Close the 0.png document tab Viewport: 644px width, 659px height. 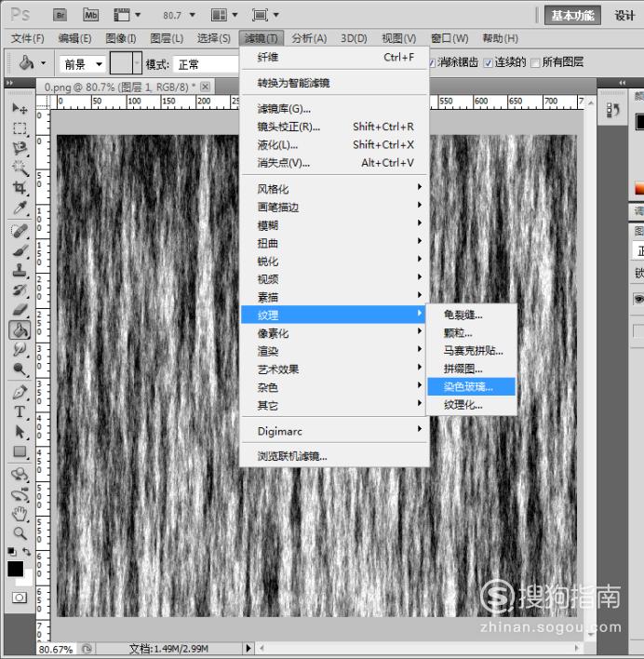point(205,87)
